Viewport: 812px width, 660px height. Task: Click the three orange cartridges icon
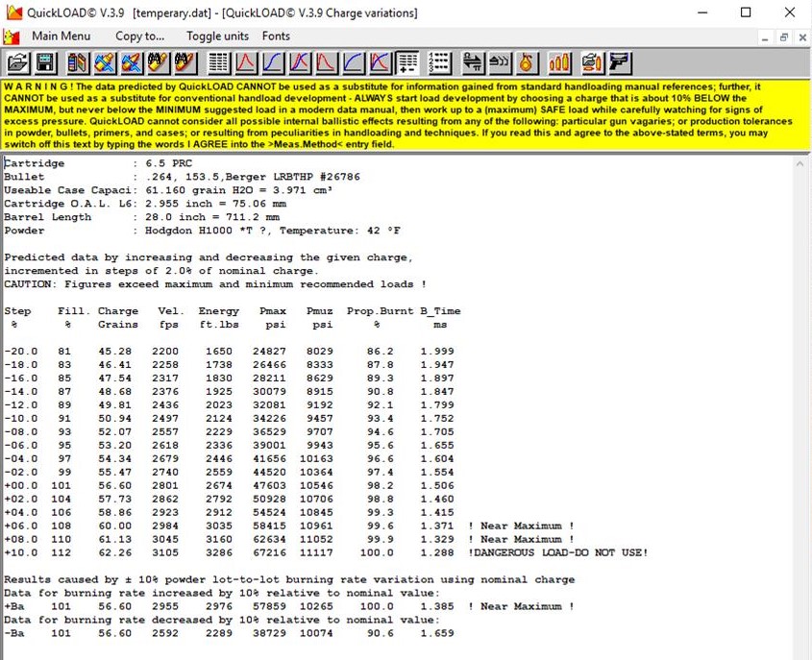(x=560, y=63)
